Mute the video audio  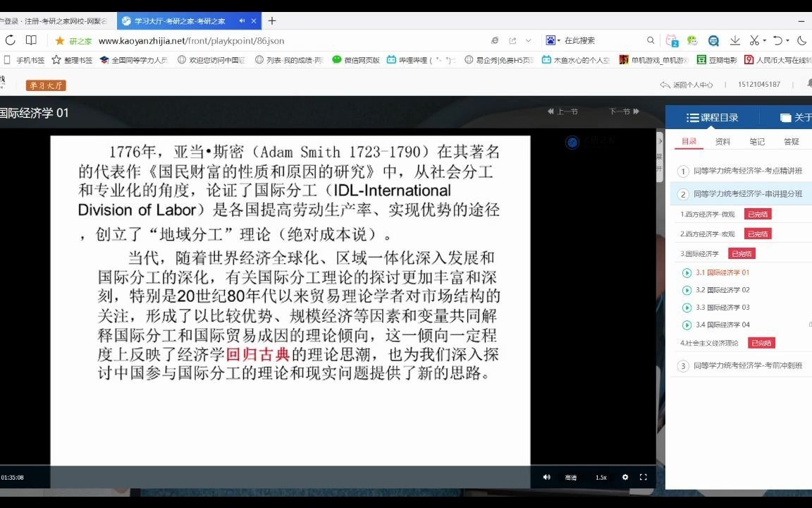click(x=546, y=477)
